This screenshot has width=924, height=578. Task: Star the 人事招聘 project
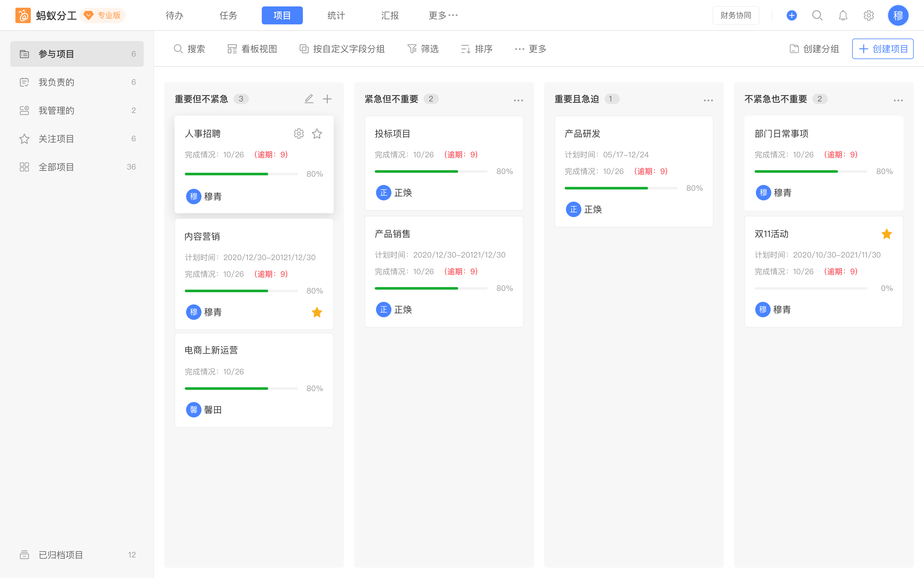[x=317, y=133]
